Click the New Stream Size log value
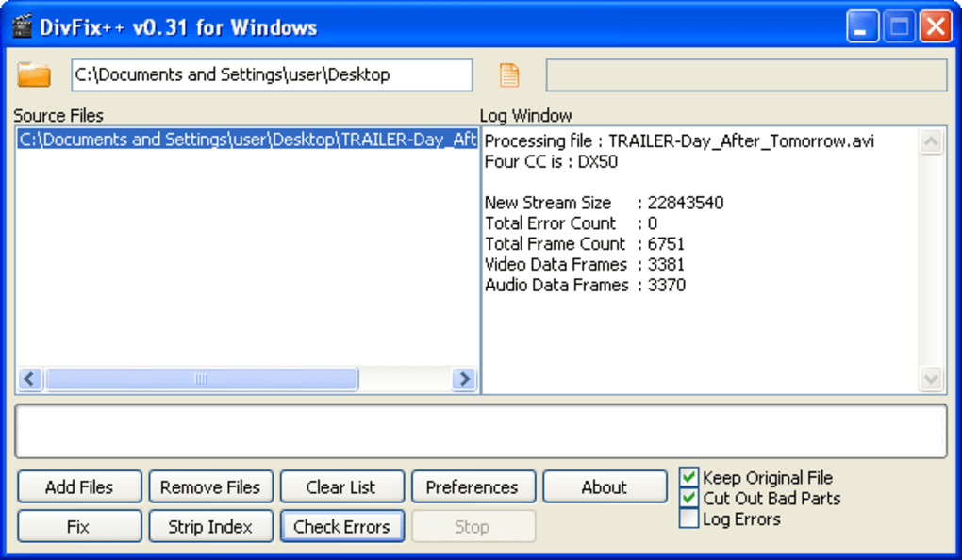 pyautogui.click(x=686, y=203)
